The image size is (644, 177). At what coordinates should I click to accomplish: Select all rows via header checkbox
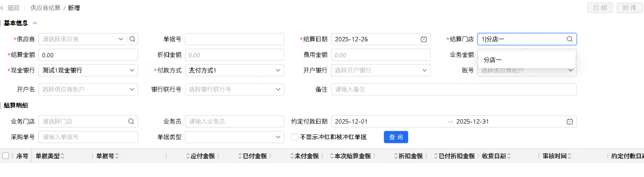[x=6, y=156]
